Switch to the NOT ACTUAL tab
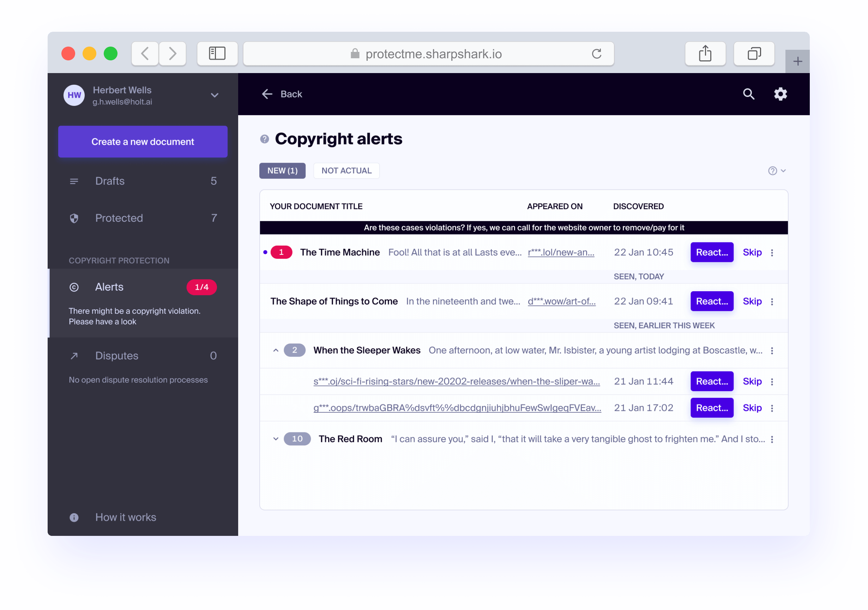Image resolution: width=868 pixels, height=610 pixels. tap(346, 171)
